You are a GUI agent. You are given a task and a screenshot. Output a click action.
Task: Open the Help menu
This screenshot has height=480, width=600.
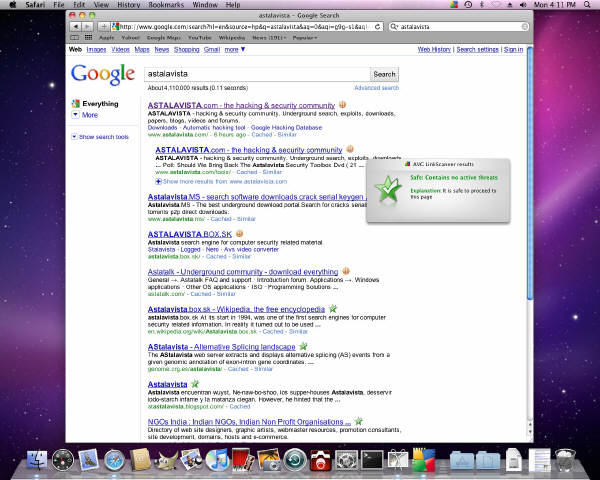click(x=233, y=5)
